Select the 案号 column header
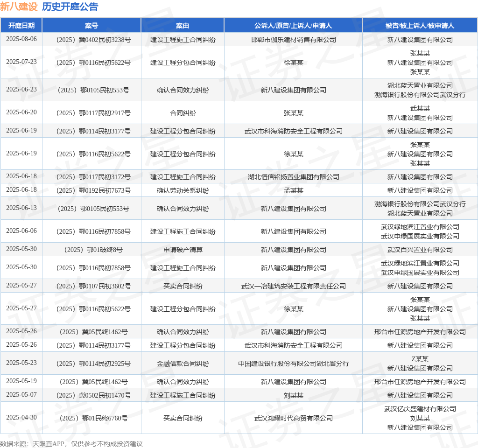478x448 pixels. [x=91, y=26]
